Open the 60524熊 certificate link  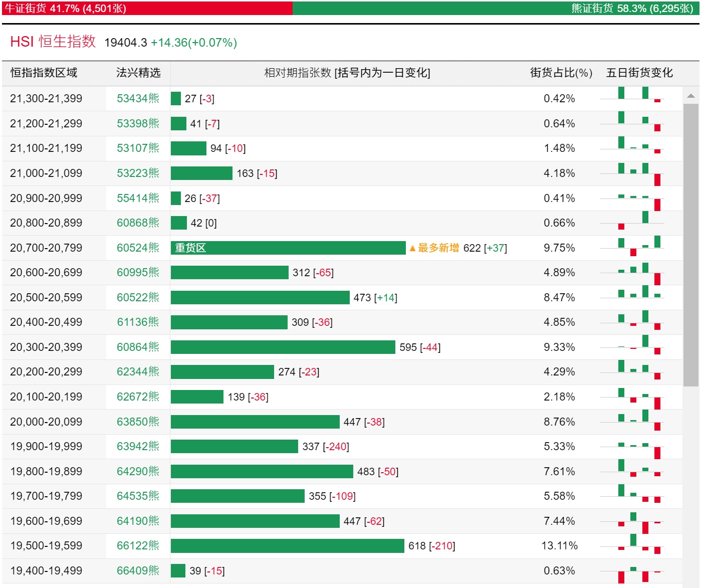tap(138, 248)
